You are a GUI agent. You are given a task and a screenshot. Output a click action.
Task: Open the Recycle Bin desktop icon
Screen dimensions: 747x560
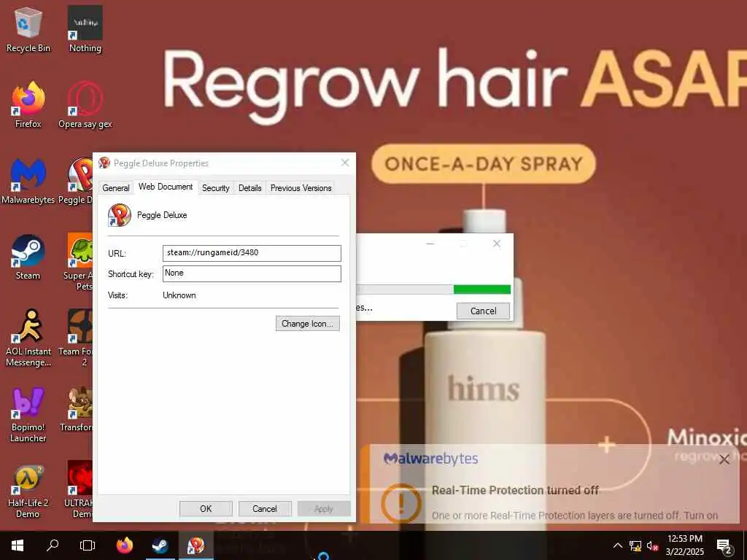[x=28, y=28]
